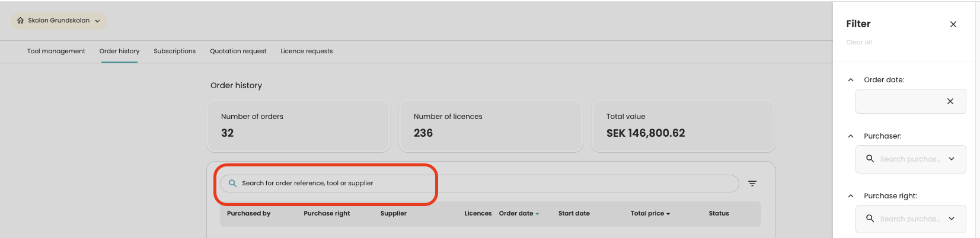Open the Purchase right dropdown list

point(952,218)
